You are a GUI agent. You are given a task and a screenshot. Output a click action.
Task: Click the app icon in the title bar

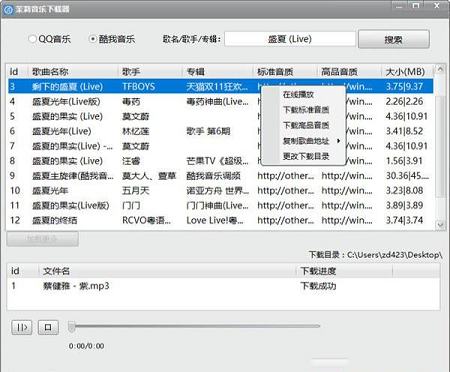(x=8, y=9)
